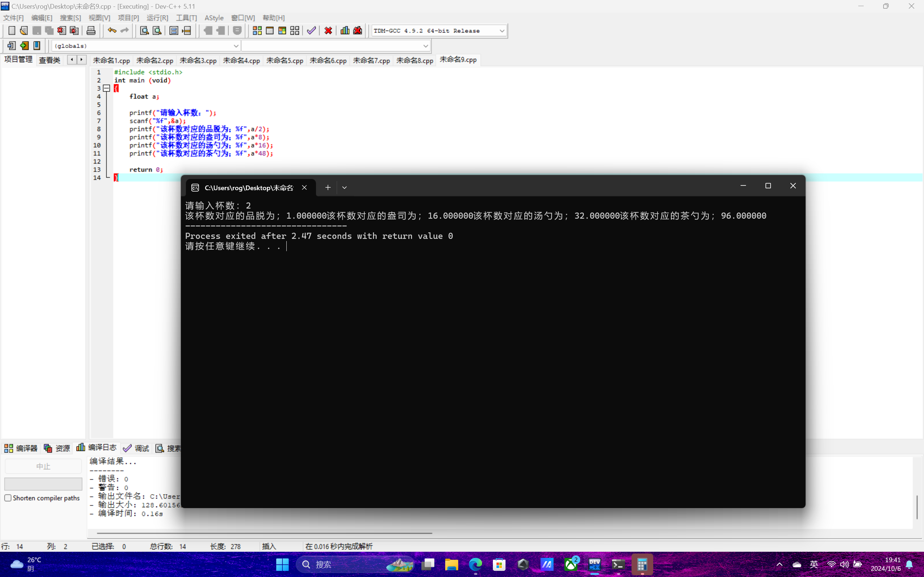Add a new console tab with plus button
Image resolution: width=924 pixels, height=577 pixels.
pyautogui.click(x=327, y=187)
